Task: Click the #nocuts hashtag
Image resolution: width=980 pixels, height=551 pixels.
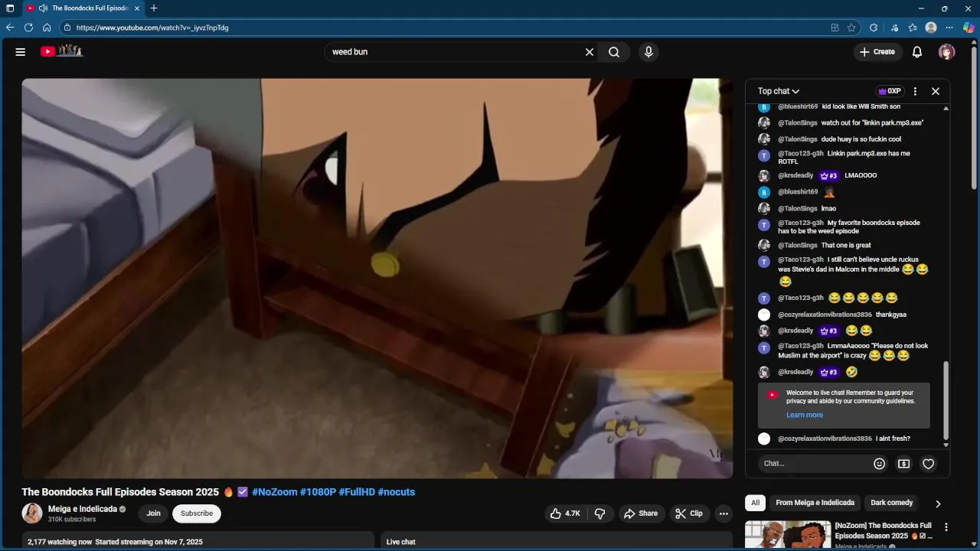Action: 397,492
